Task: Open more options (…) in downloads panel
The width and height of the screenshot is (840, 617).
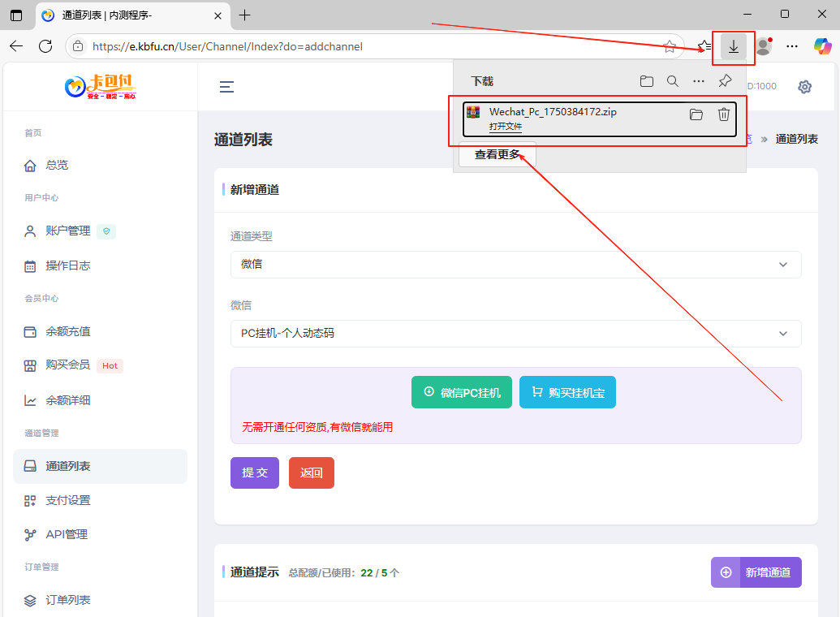Action: click(698, 80)
